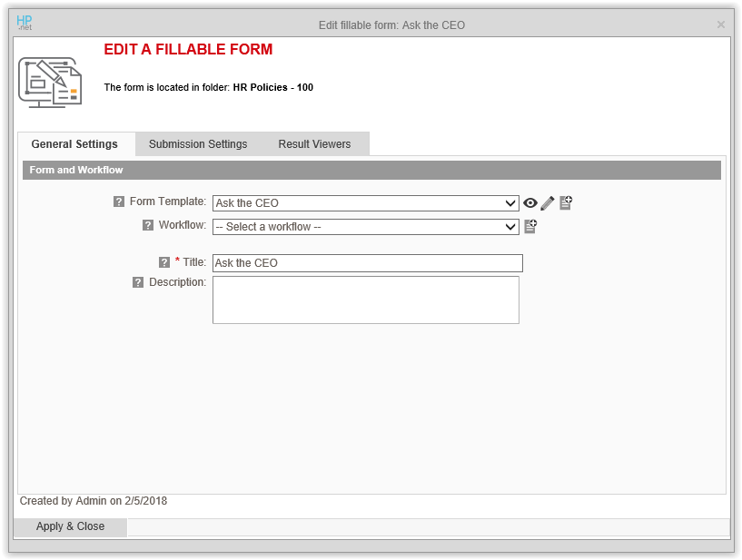Open the Submission Settings tab
Image resolution: width=742 pixels, height=560 pixels.
(x=198, y=144)
